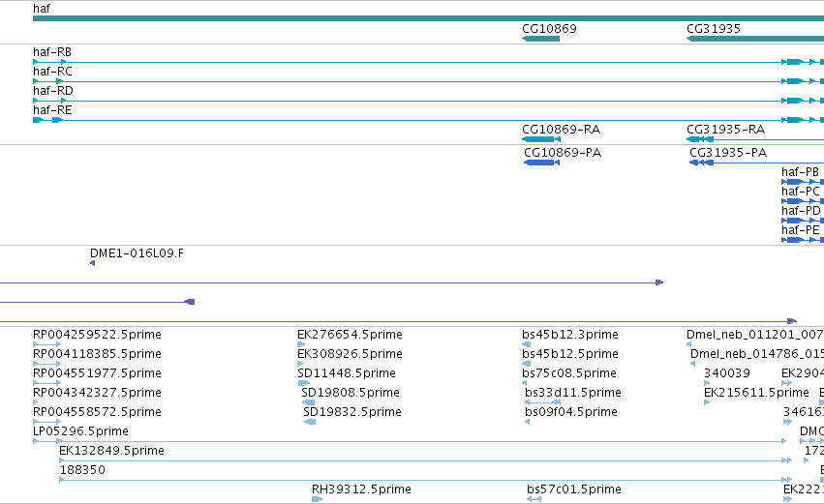Select the CG10869-RA transcript label

click(562, 130)
